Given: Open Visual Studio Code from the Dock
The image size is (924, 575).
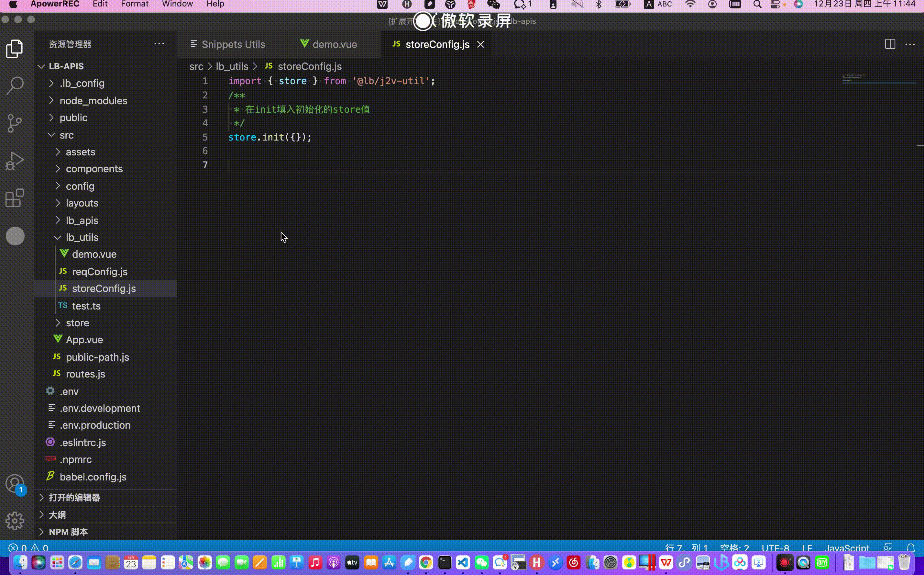Looking at the screenshot, I should pyautogui.click(x=463, y=562).
